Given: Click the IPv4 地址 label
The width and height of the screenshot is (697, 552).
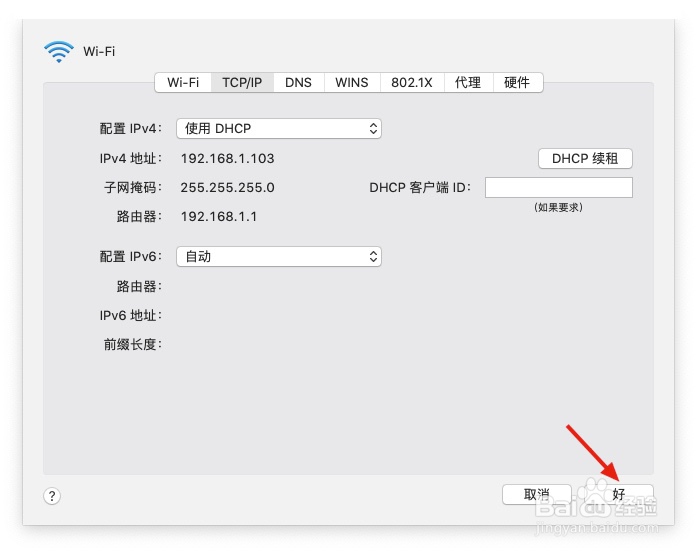Looking at the screenshot, I should pyautogui.click(x=131, y=159).
